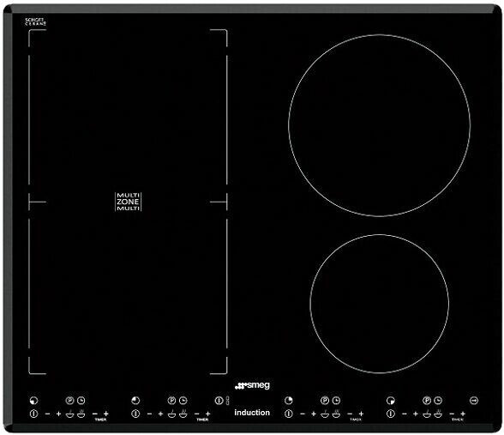Select melting bowl function for front-left zone
504x435 pixels.
69,414
